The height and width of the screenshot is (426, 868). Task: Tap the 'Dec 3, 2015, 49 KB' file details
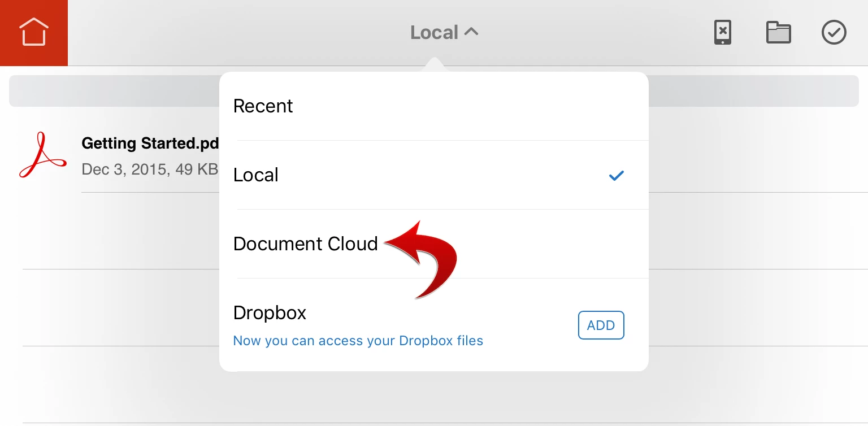point(150,169)
